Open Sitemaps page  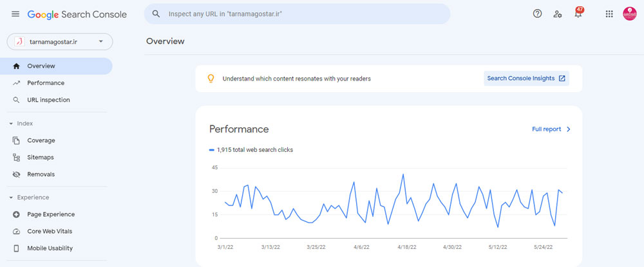(x=40, y=157)
